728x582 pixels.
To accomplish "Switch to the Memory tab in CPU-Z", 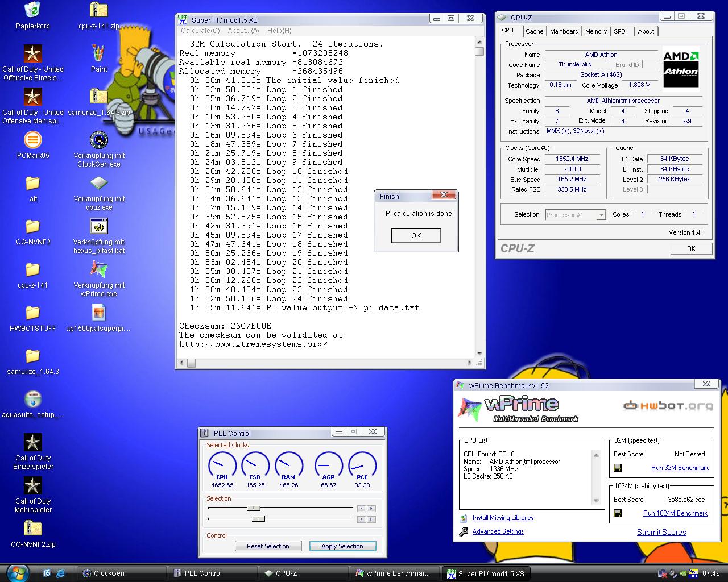I will point(596,31).
